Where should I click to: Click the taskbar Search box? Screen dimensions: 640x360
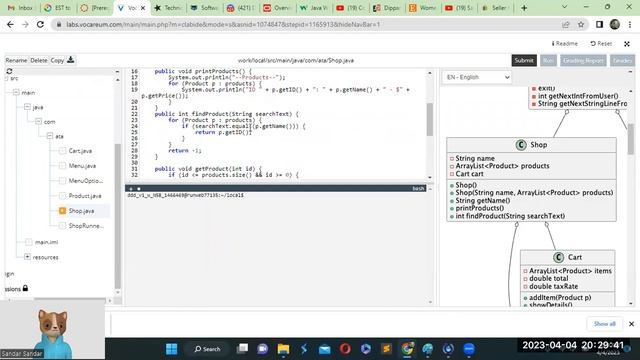pos(207,349)
